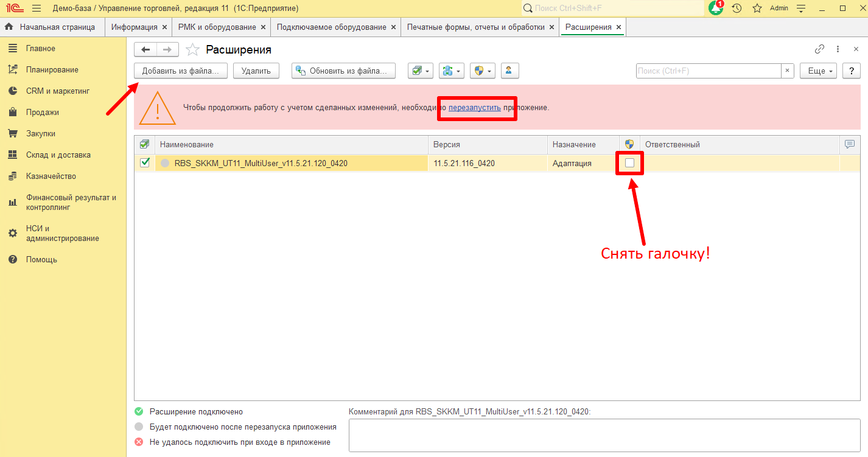Click Добавить из файла button
The height and width of the screenshot is (457, 868).
click(180, 71)
